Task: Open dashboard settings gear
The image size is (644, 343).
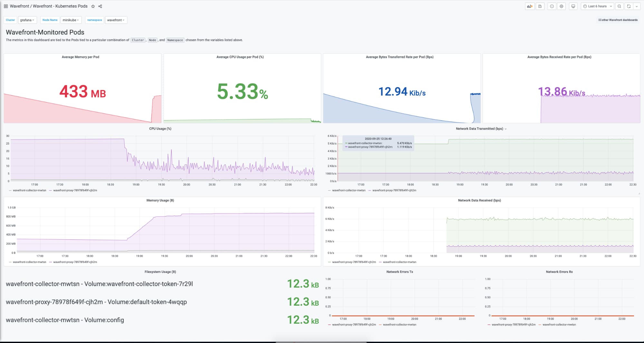Action: (562, 6)
